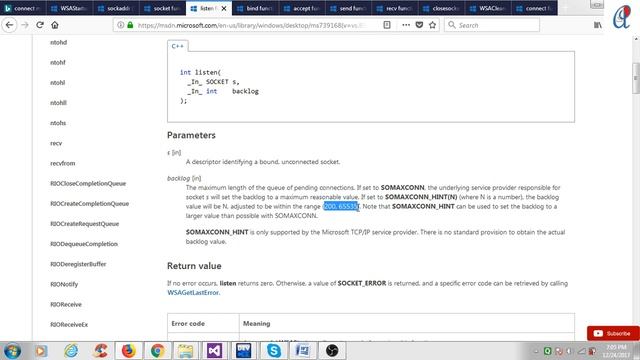Switch to the closesocket tab
This screenshot has width=640, height=360.
click(x=441, y=8)
